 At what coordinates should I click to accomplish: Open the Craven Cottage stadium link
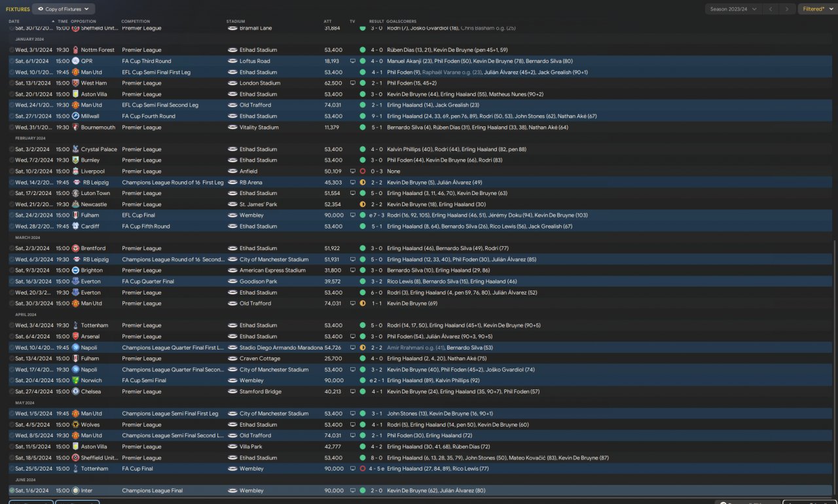pyautogui.click(x=260, y=359)
